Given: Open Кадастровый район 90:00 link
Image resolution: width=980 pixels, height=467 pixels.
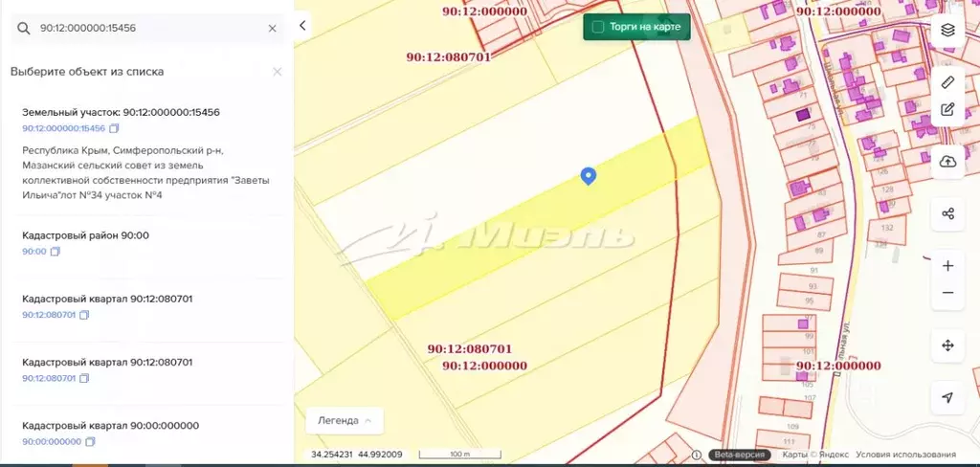Looking at the screenshot, I should pyautogui.click(x=34, y=252).
